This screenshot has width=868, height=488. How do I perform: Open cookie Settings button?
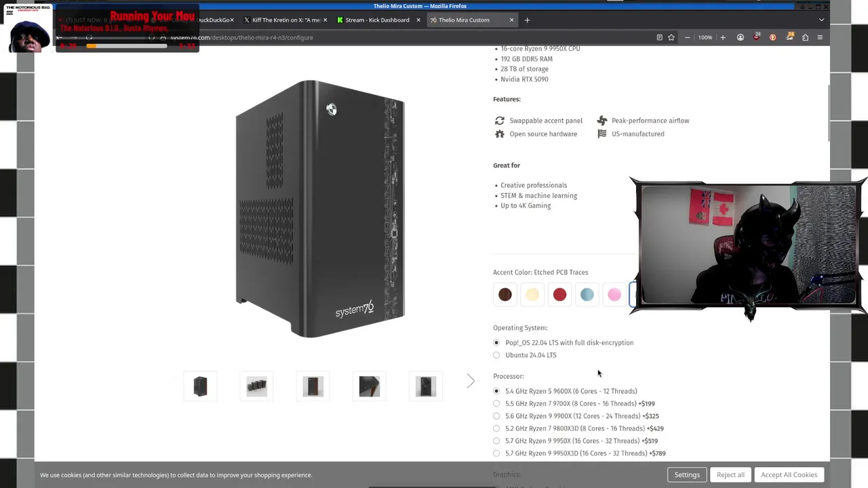pyautogui.click(x=687, y=475)
